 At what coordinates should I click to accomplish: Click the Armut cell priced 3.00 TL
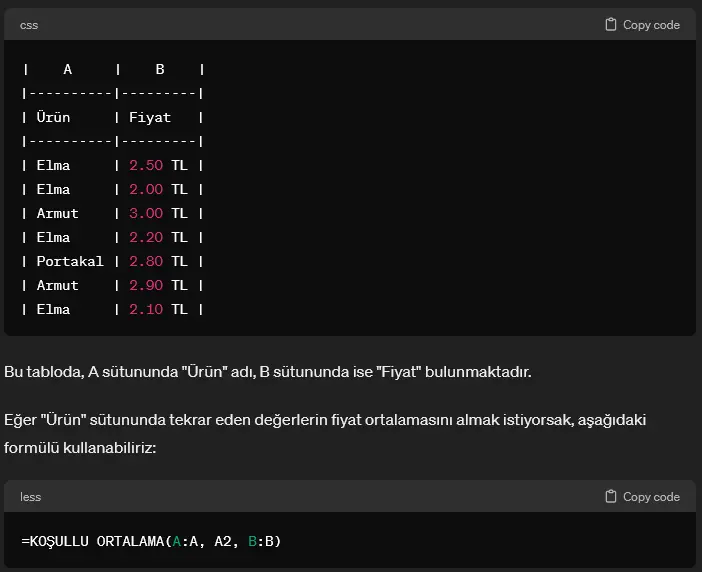(57, 213)
